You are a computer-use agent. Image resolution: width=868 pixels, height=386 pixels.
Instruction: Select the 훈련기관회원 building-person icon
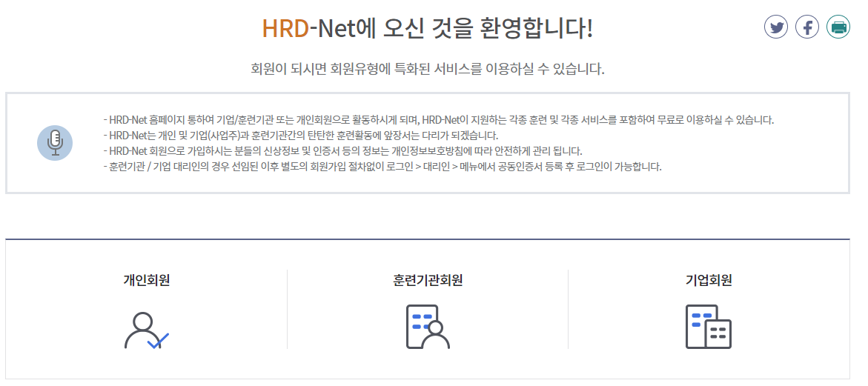pyautogui.click(x=428, y=327)
